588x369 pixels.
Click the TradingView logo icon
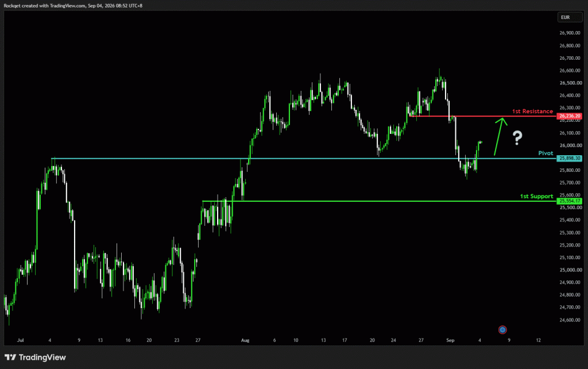[x=10, y=357]
